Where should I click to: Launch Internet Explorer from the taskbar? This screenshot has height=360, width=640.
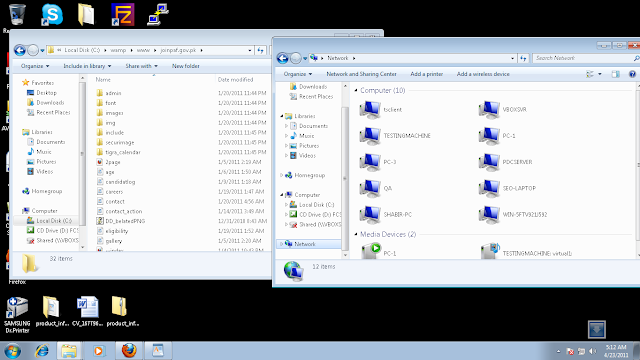pos(42,351)
